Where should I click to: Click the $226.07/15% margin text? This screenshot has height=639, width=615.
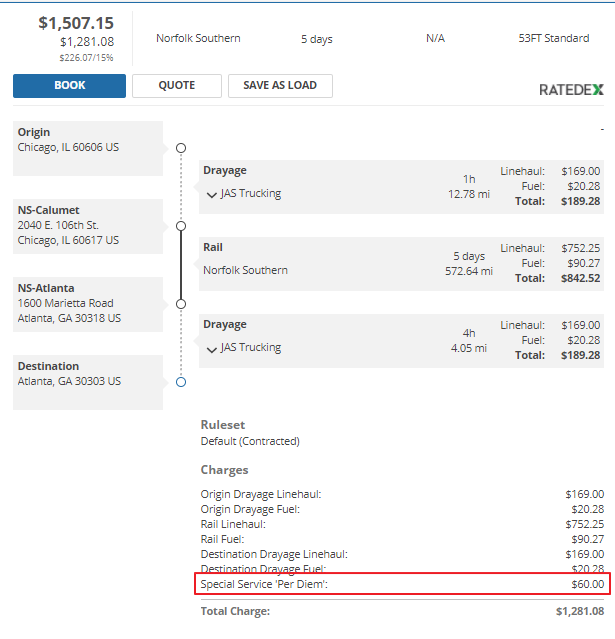86,57
